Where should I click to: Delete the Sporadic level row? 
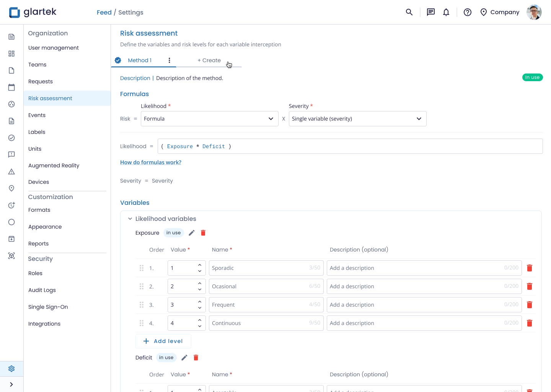[530, 268]
